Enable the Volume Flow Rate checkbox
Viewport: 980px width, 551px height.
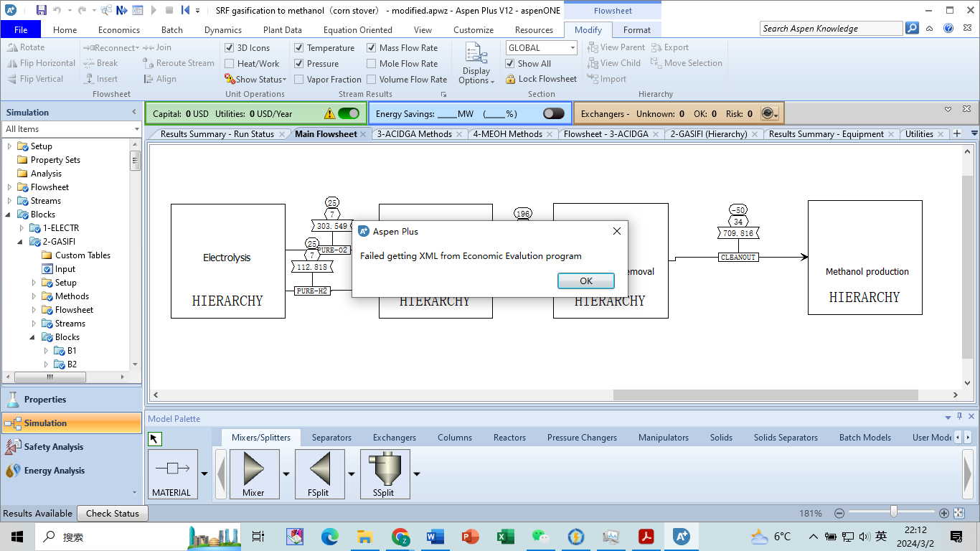point(372,80)
